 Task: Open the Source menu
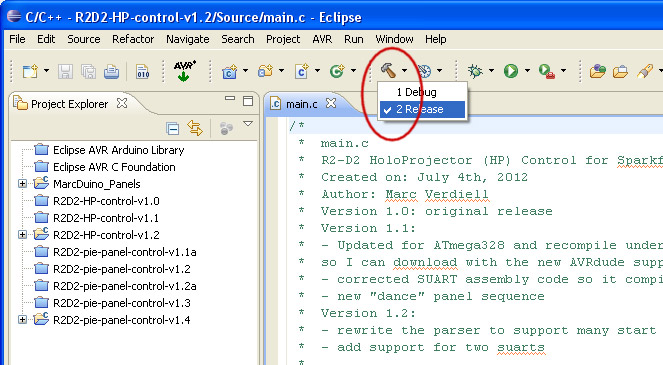pyautogui.click(x=84, y=39)
